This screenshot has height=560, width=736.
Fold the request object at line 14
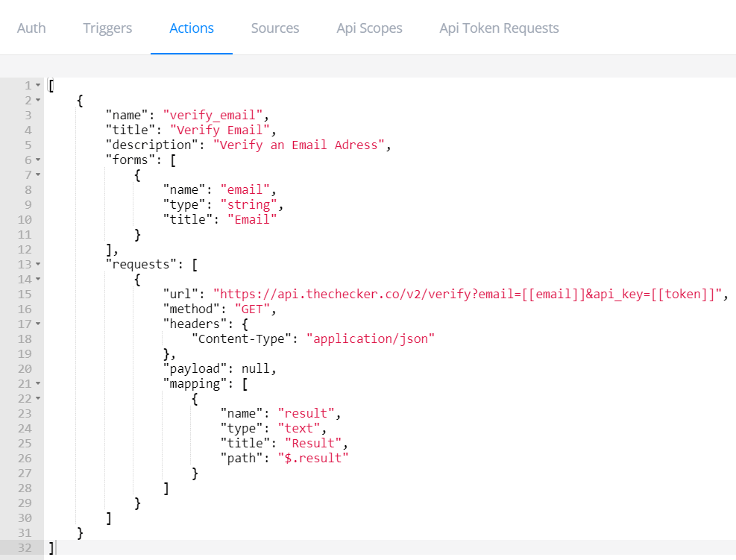point(38,279)
